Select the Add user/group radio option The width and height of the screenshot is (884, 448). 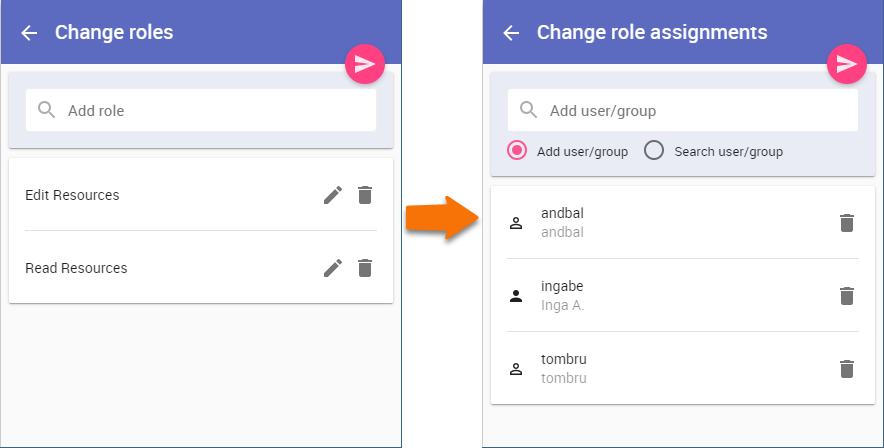(517, 151)
